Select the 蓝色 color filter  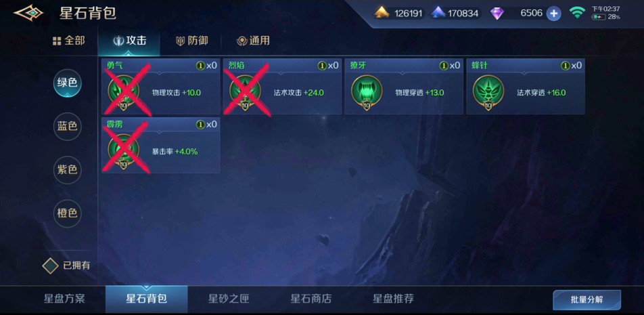tap(68, 126)
